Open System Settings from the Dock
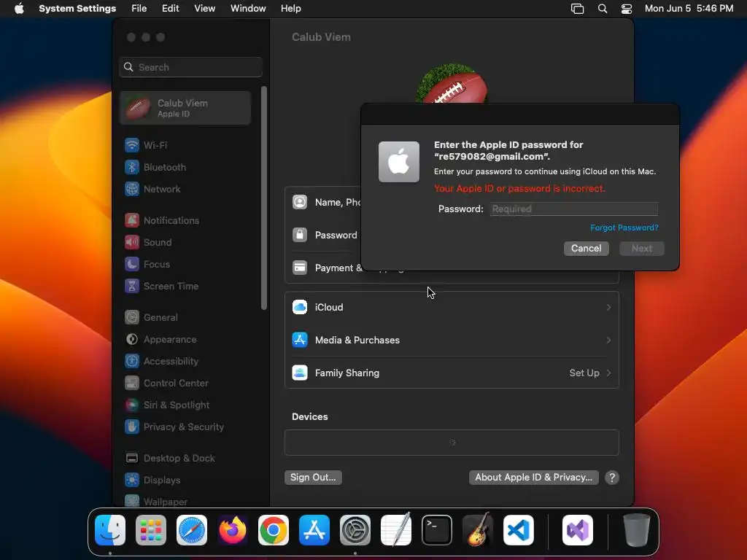The image size is (747, 560). click(x=355, y=530)
